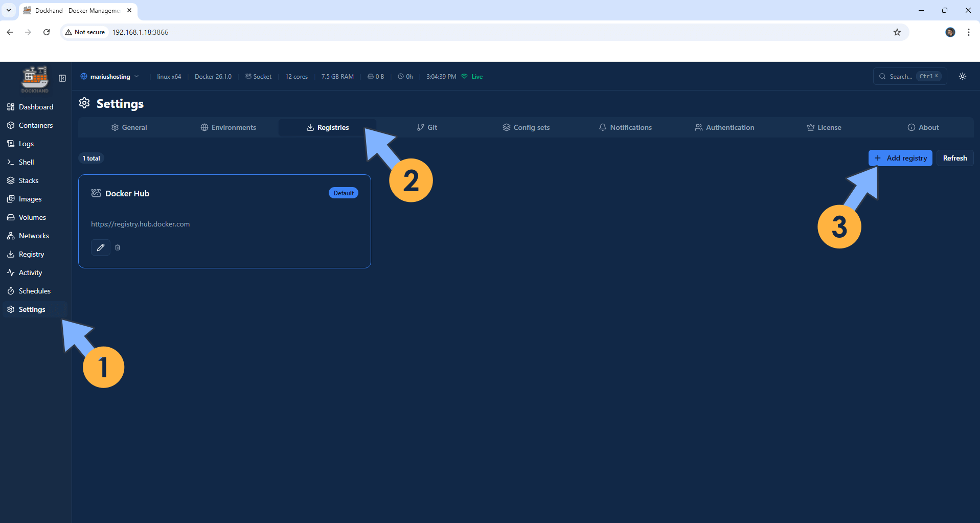Collapse the sidebar with the panel toggle

tap(62, 78)
